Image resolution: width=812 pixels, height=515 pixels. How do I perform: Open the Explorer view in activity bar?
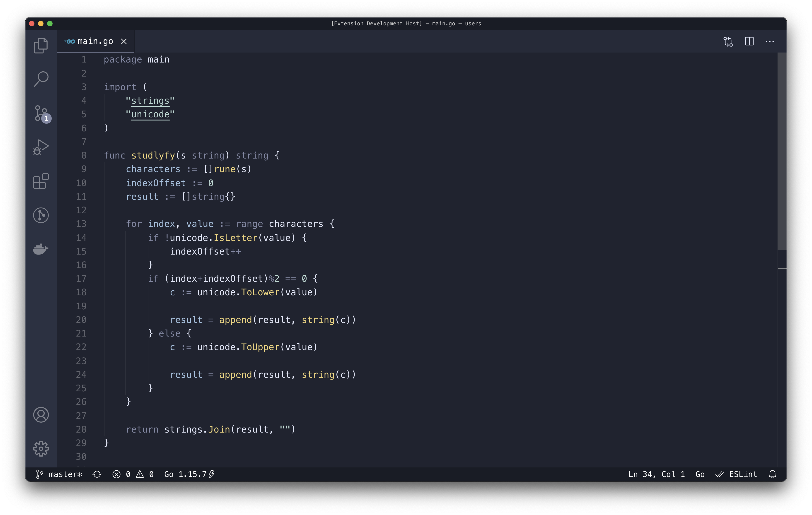[41, 45]
